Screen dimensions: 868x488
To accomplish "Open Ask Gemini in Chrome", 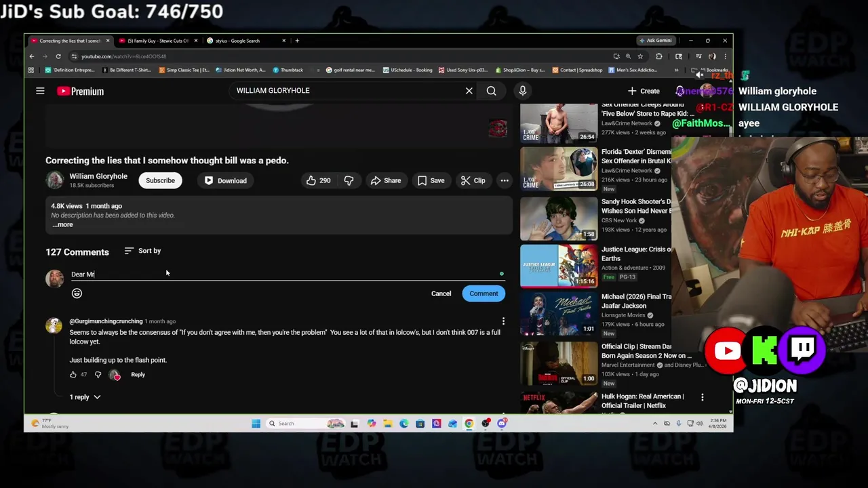I will [x=655, y=41].
